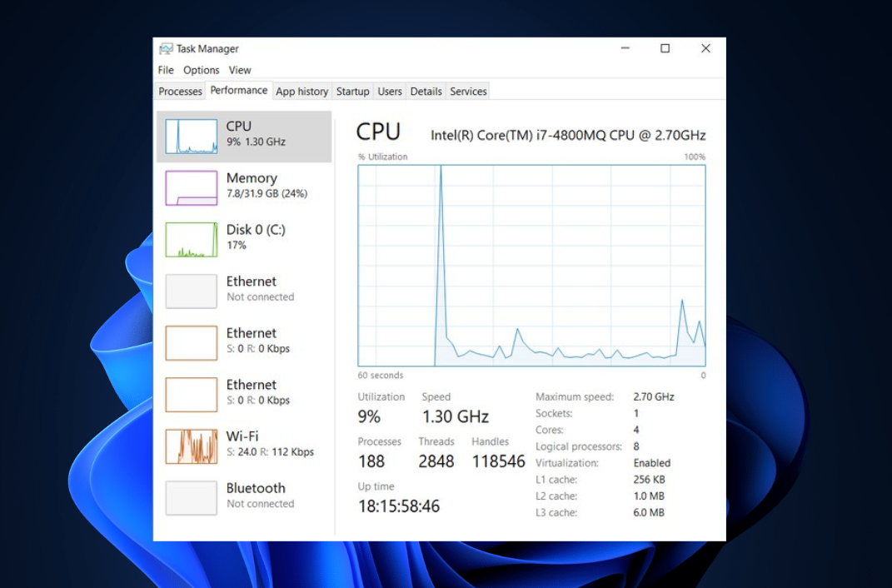
Task: Open the View menu
Action: (x=240, y=70)
